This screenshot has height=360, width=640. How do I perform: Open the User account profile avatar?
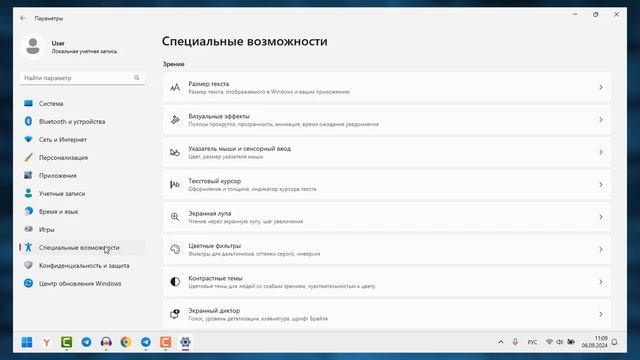[x=33, y=46]
